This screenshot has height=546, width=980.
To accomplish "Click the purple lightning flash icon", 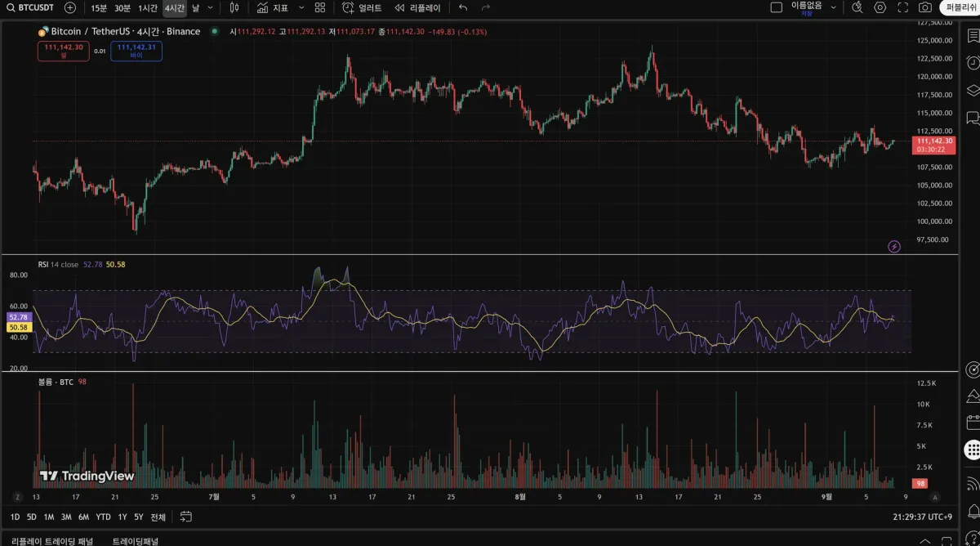I will (x=894, y=246).
